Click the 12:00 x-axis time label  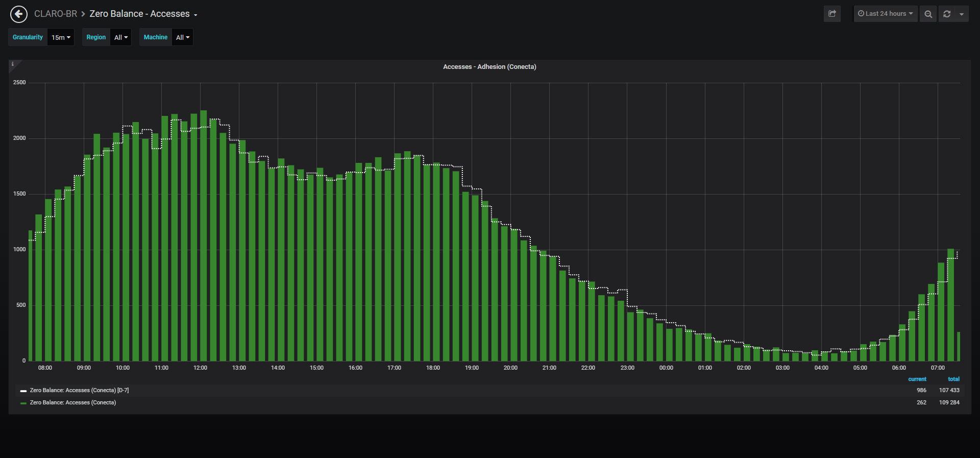[200, 368]
